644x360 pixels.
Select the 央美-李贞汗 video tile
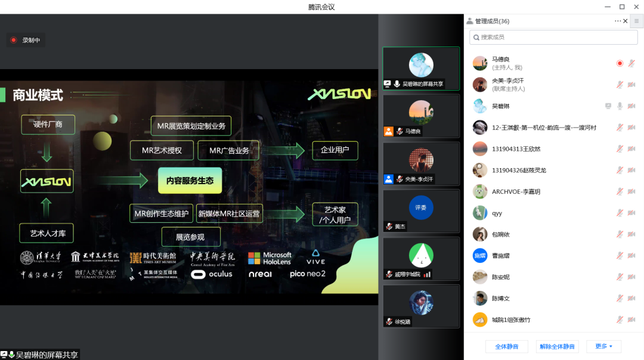(x=421, y=164)
